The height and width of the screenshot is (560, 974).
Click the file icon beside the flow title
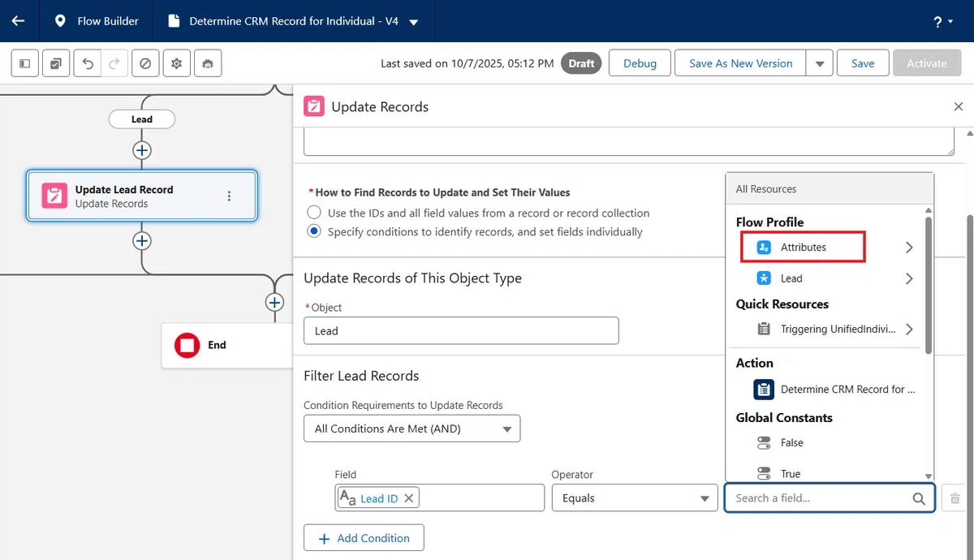(173, 21)
